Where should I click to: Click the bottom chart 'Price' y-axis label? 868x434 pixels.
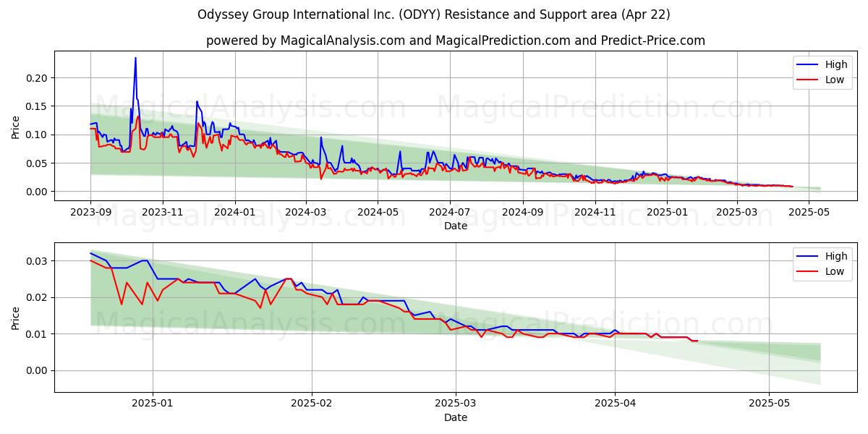[x=16, y=318]
